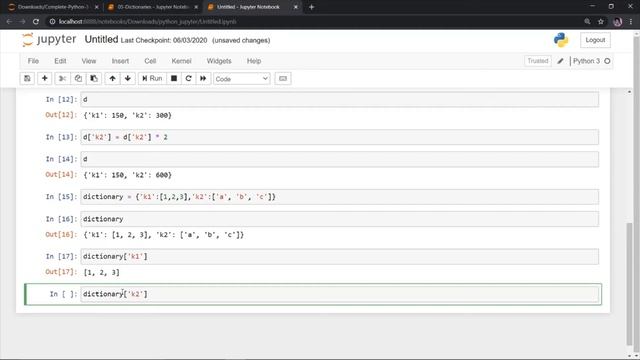The height and width of the screenshot is (360, 640).
Task: Open the Cell menu
Action: click(x=150, y=61)
